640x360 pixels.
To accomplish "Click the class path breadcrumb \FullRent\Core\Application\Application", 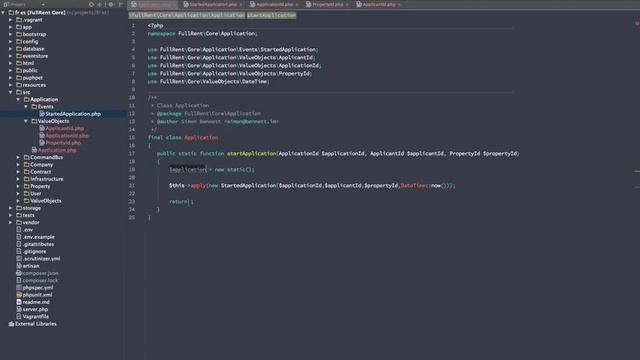I will pyautogui.click(x=187, y=15).
